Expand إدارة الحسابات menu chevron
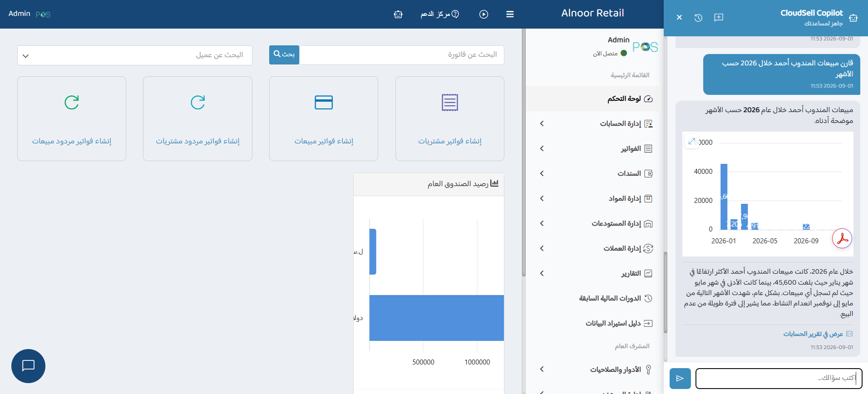Image resolution: width=868 pixels, height=394 pixels. pyautogui.click(x=542, y=123)
